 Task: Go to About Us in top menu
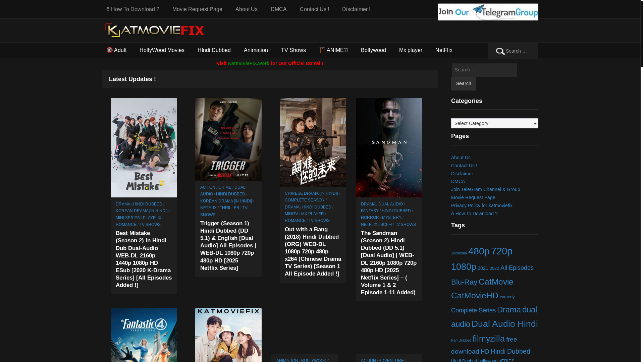coord(246,9)
